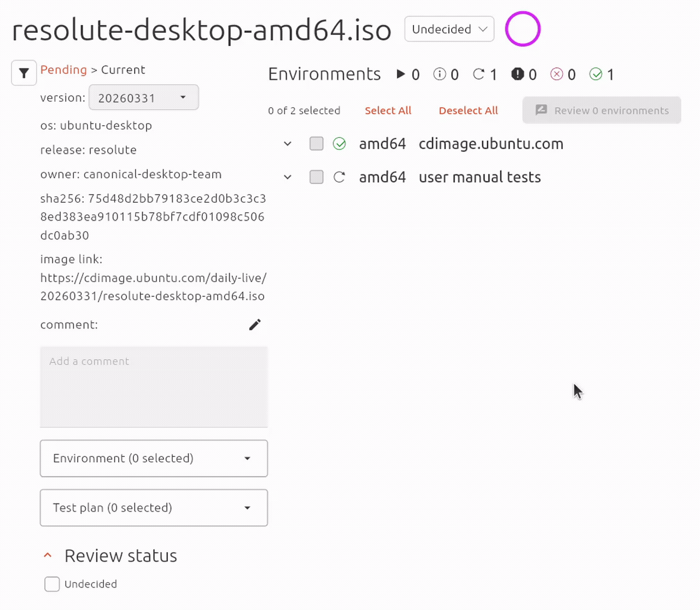Click in the Add a comment field
700x610 pixels.
click(154, 386)
